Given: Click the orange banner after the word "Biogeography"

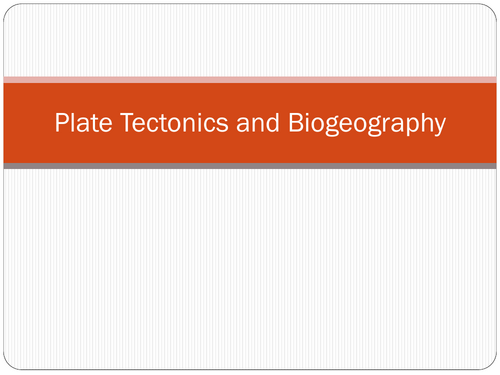Looking at the screenshot, I should (x=471, y=123).
